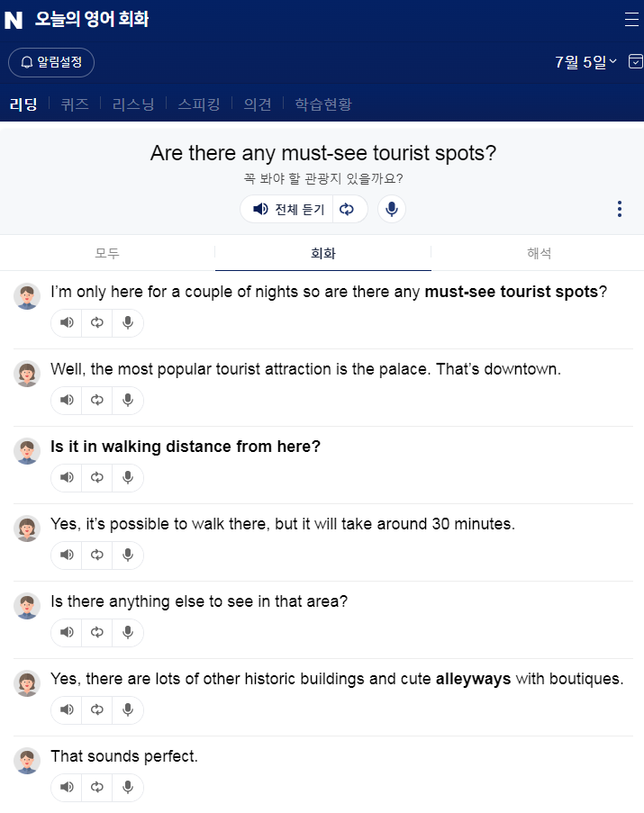Open the 퀴즈 menu item

pos(75,104)
